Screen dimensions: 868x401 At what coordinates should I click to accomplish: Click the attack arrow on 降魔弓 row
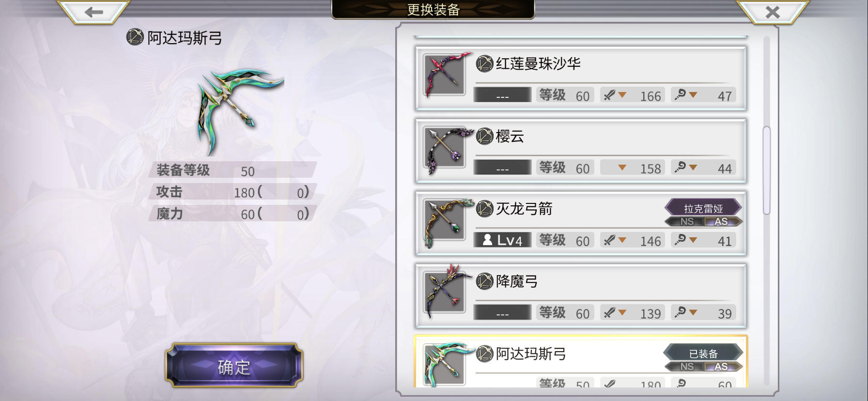(x=622, y=313)
